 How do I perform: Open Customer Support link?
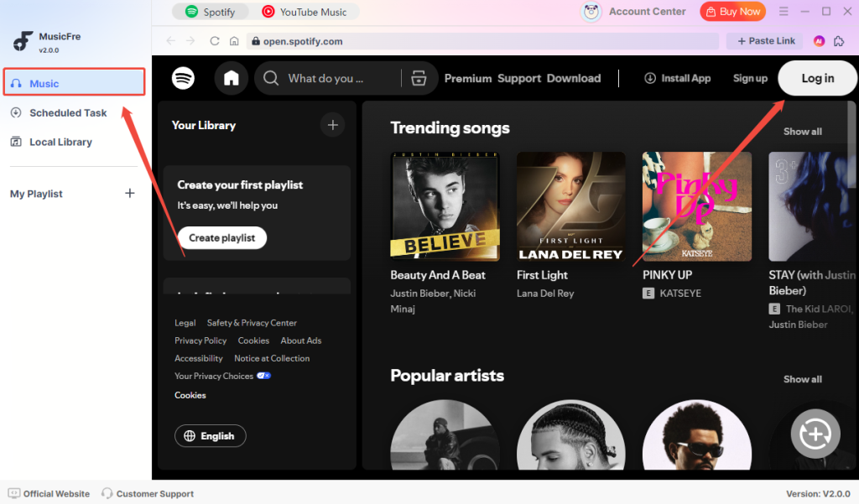pyautogui.click(x=148, y=494)
